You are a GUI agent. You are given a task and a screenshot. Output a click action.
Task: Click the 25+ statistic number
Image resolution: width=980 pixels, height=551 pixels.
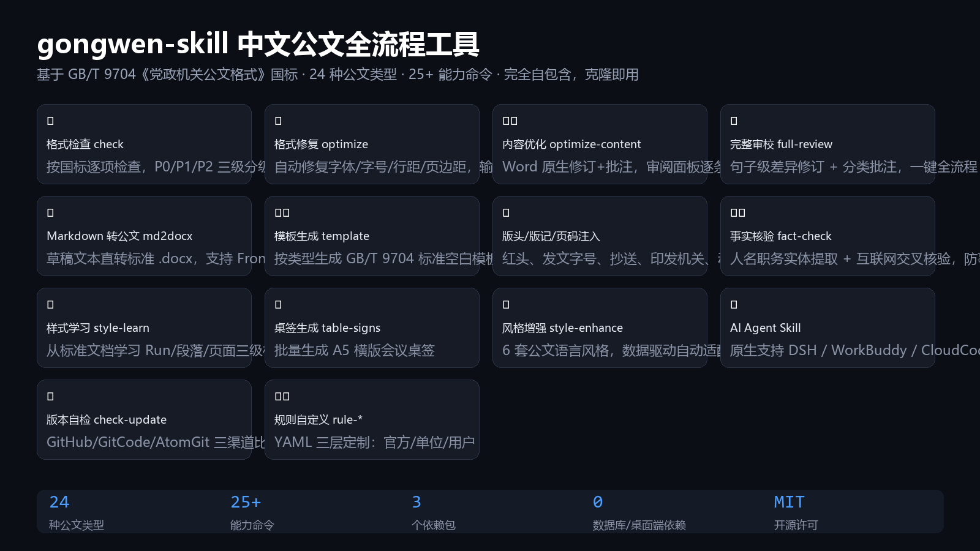click(x=246, y=503)
